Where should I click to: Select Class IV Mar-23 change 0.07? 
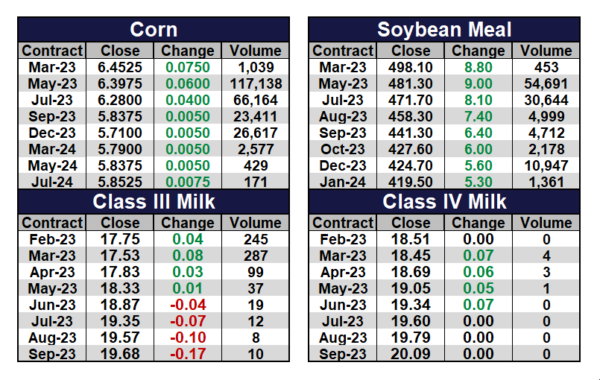(x=478, y=255)
